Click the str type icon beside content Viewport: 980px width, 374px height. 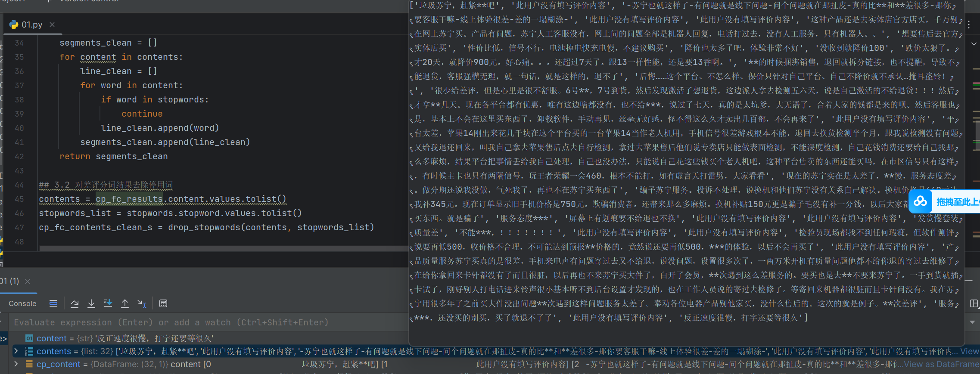[29, 338]
